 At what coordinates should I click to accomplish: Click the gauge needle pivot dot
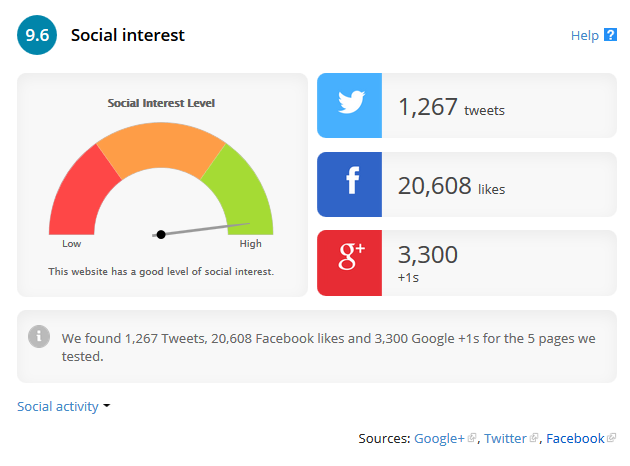(x=161, y=234)
